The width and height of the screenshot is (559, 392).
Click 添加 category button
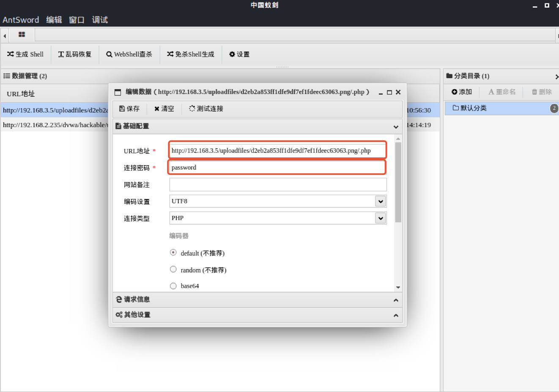point(462,92)
